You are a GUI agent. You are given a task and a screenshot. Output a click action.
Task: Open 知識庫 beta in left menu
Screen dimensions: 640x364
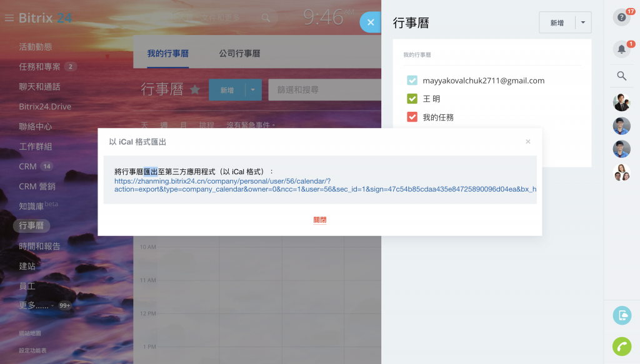[38, 205]
